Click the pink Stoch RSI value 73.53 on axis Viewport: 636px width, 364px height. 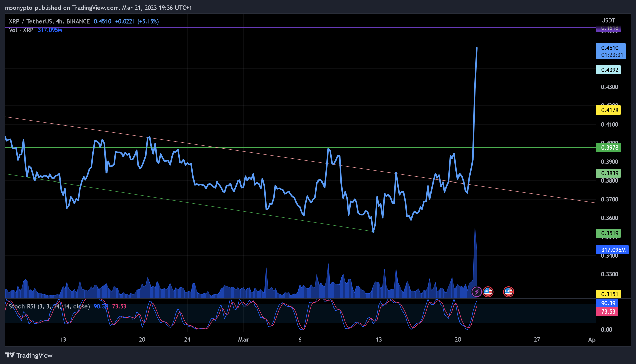coord(607,312)
